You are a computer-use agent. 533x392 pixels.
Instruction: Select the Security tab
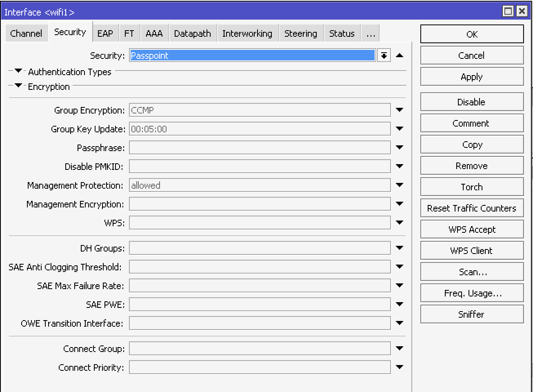pyautogui.click(x=70, y=32)
